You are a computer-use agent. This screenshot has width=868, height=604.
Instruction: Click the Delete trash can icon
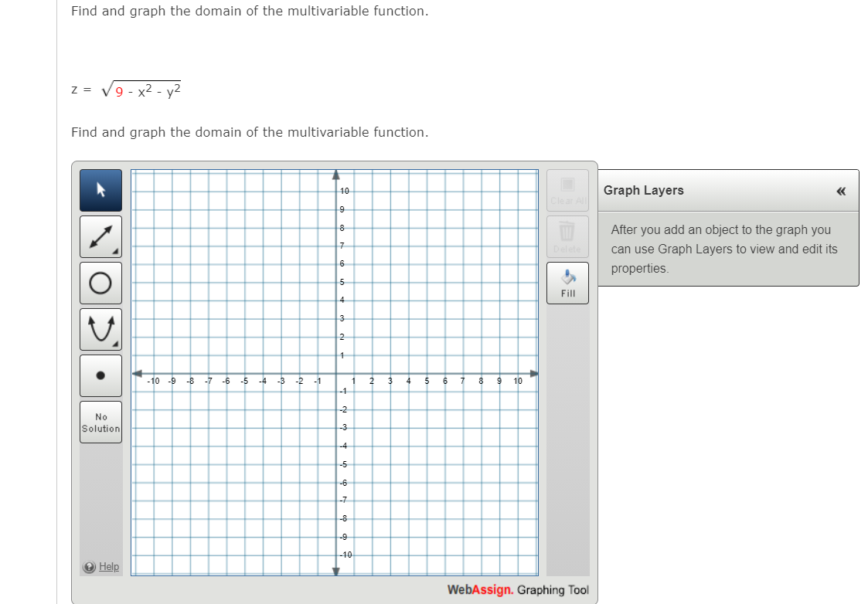pyautogui.click(x=567, y=236)
